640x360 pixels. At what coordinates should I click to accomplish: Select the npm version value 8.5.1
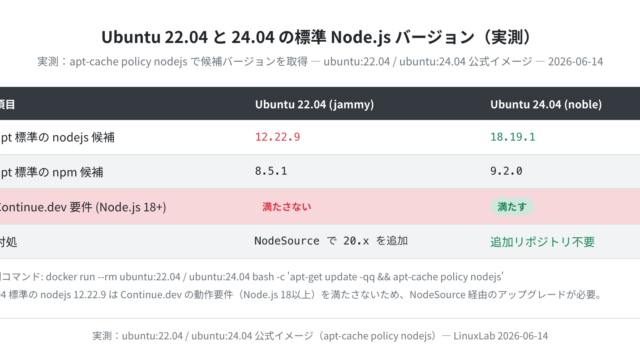[271, 171]
